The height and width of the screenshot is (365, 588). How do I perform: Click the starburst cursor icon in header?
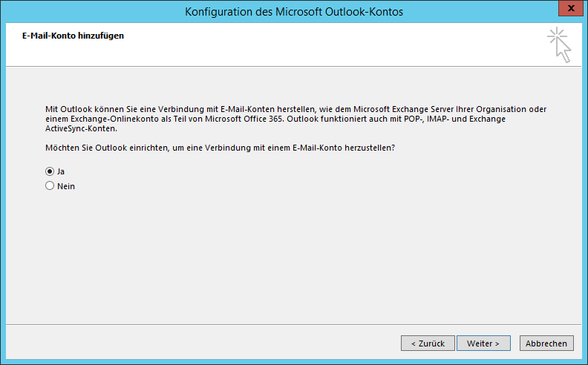[559, 45]
